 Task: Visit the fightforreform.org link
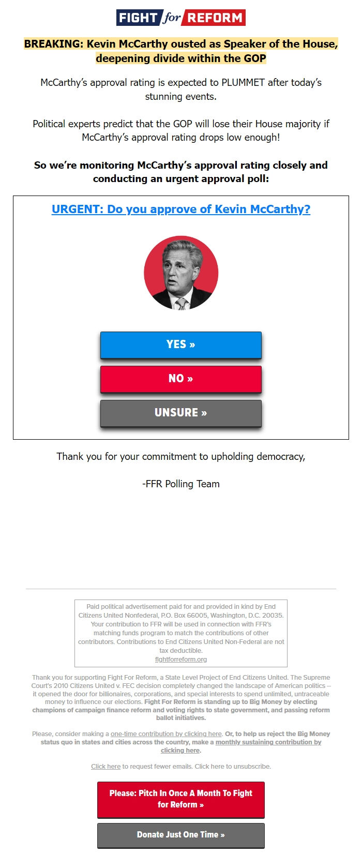180,659
